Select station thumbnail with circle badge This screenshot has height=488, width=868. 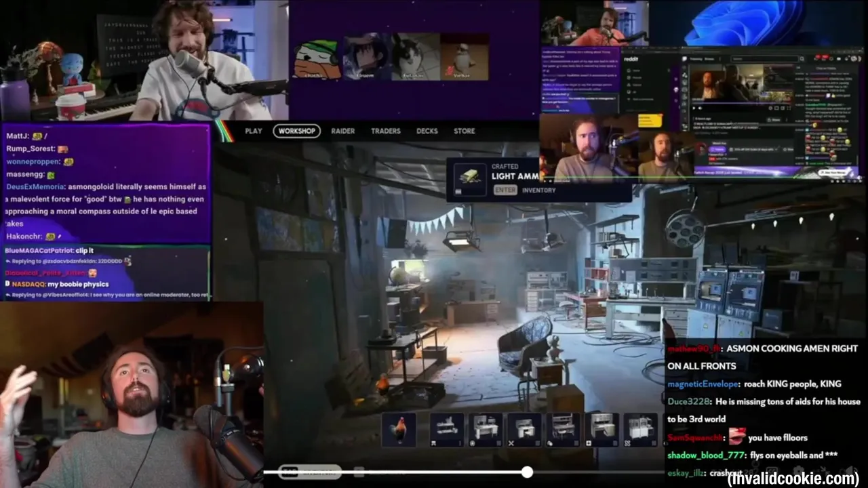coord(486,430)
